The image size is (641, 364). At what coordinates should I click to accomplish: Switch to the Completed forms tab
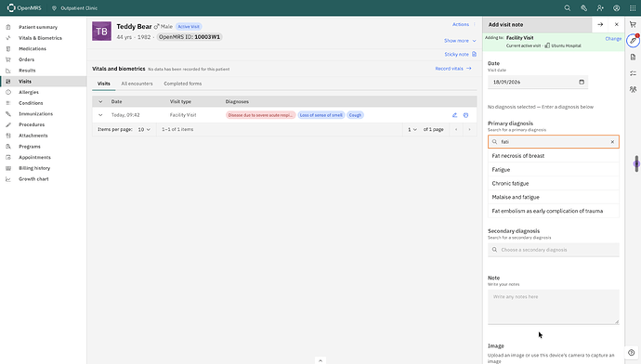click(x=183, y=84)
